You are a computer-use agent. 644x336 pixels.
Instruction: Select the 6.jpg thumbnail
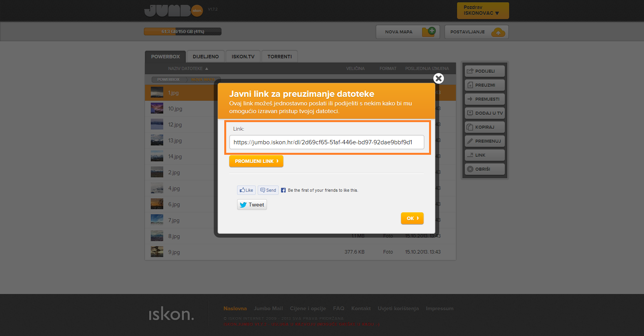(157, 204)
